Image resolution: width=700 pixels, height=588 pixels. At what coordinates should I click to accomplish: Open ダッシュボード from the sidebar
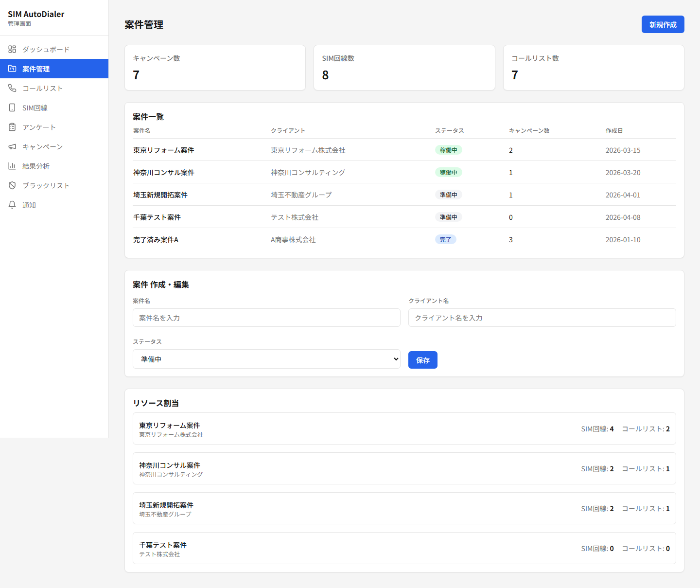coord(54,49)
